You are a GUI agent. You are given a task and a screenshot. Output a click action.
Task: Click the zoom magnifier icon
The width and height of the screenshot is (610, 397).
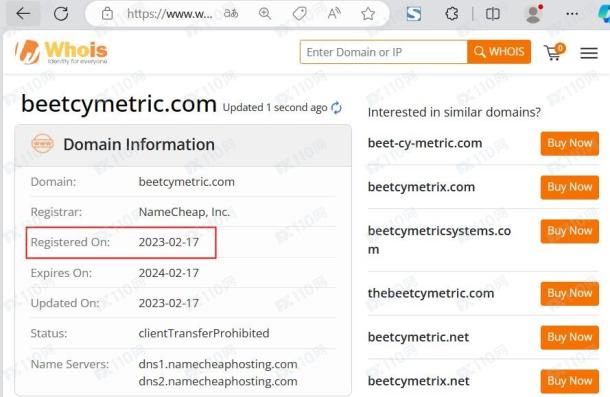[x=265, y=14]
